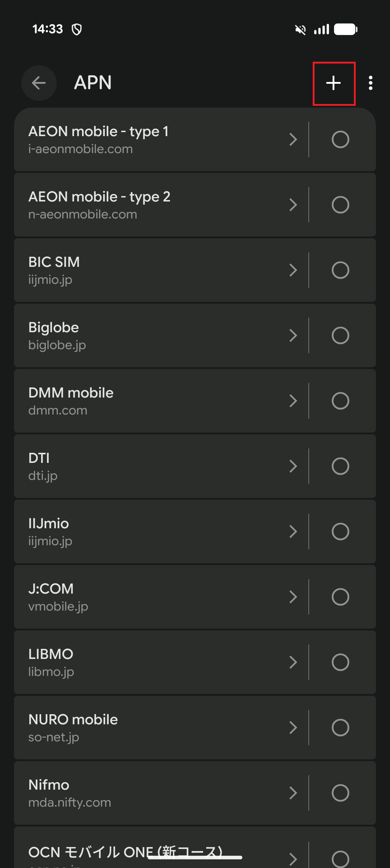Tap the muted sound status icon
390x868 pixels.
tap(300, 30)
